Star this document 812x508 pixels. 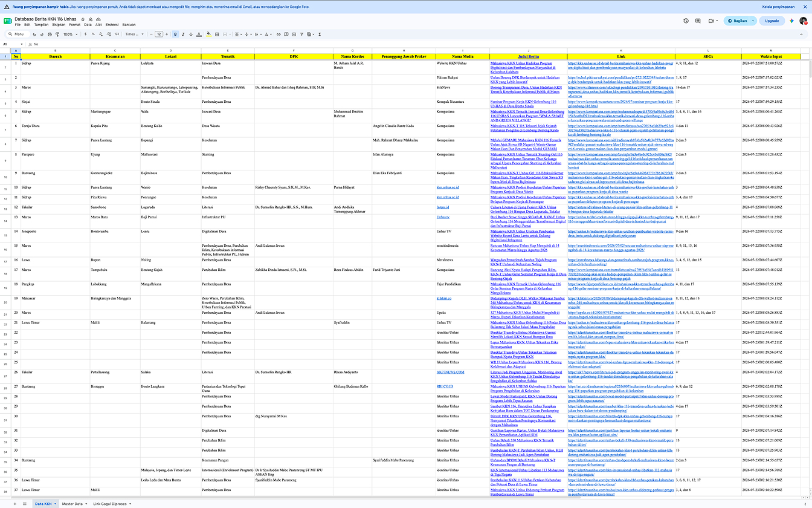coord(83,19)
